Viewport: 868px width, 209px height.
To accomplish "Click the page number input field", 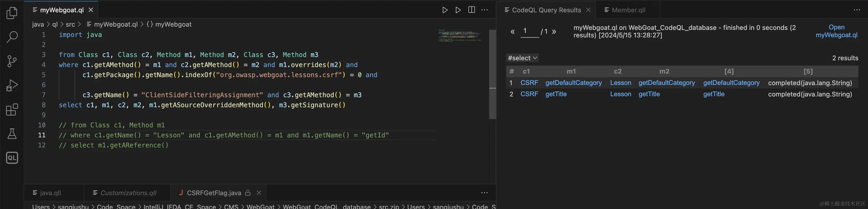I will (x=530, y=31).
